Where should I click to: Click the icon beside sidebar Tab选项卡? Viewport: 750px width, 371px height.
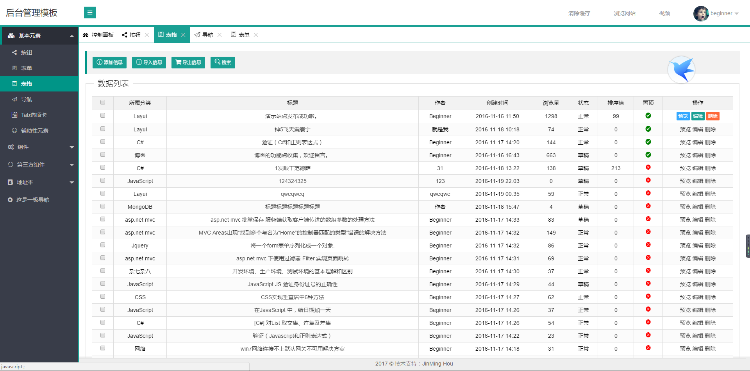[14, 115]
